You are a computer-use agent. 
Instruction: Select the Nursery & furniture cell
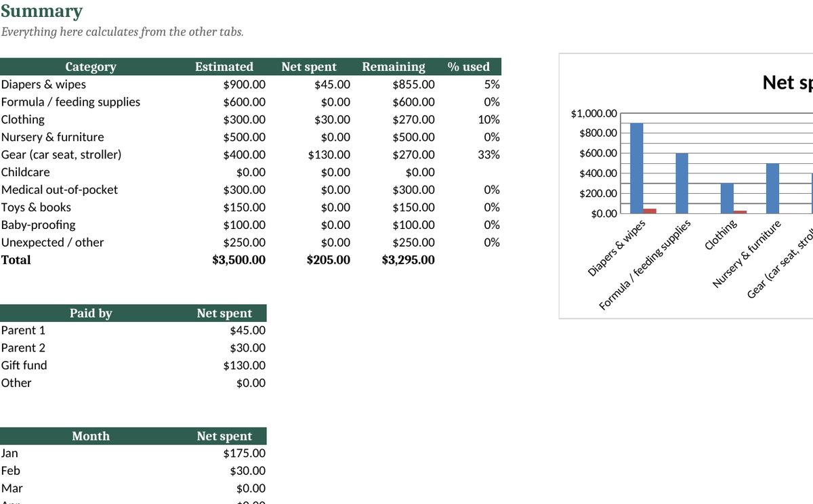point(52,138)
